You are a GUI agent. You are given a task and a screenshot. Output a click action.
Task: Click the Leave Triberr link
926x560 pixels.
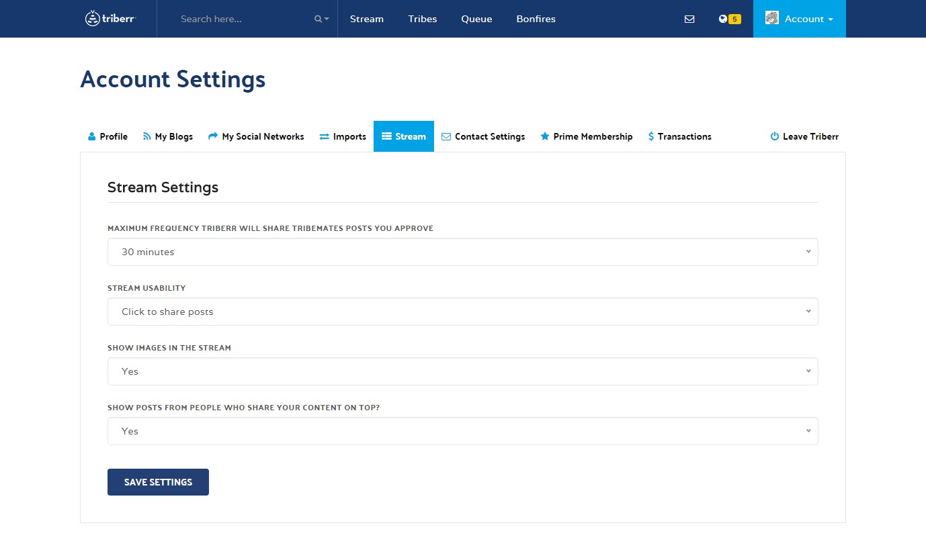pyautogui.click(x=804, y=136)
